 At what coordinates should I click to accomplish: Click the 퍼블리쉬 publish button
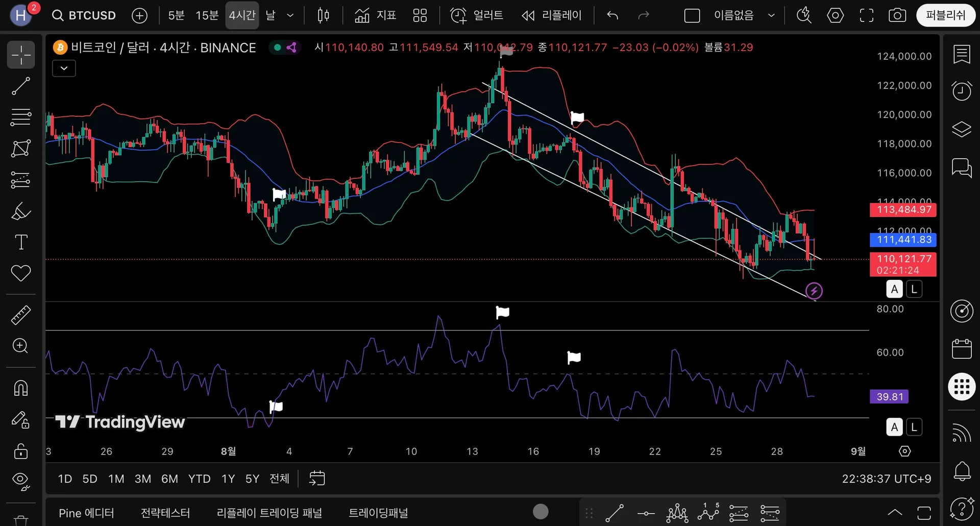[945, 15]
